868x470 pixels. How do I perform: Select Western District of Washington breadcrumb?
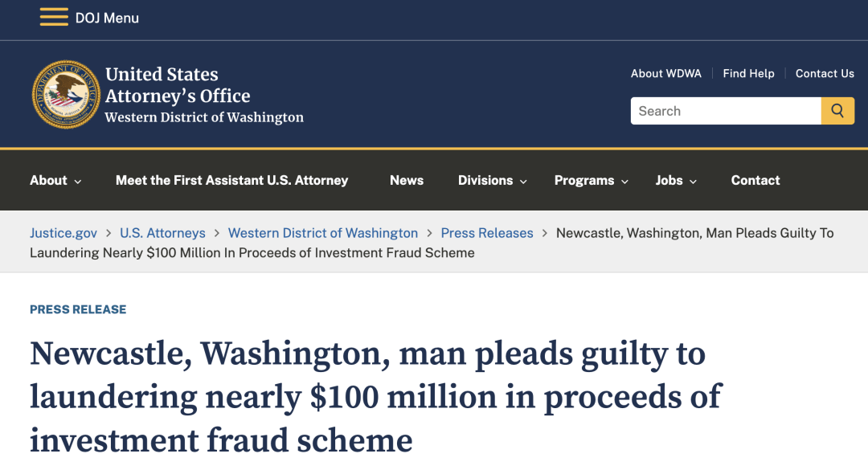pos(323,233)
